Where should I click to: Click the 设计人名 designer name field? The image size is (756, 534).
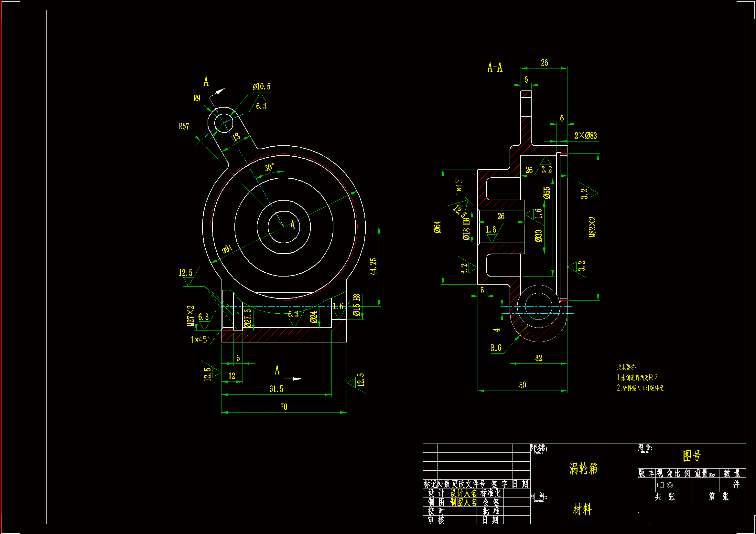(x=463, y=493)
